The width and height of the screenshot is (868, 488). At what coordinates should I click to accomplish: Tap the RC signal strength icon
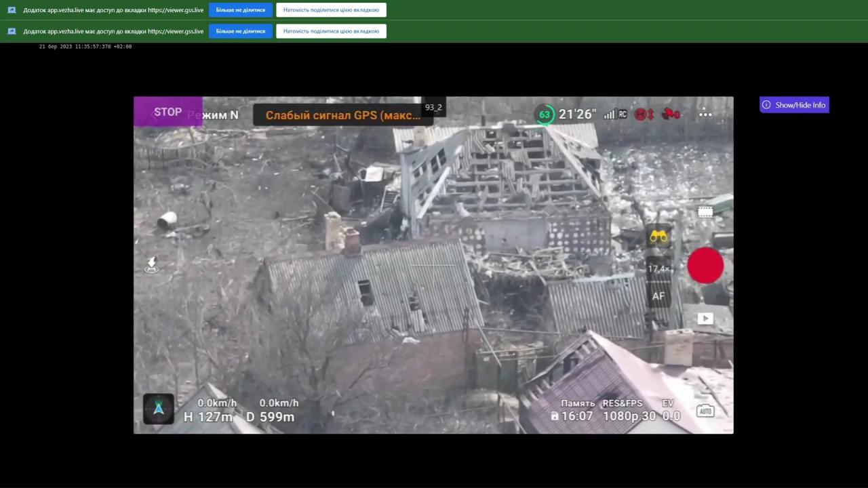point(616,115)
